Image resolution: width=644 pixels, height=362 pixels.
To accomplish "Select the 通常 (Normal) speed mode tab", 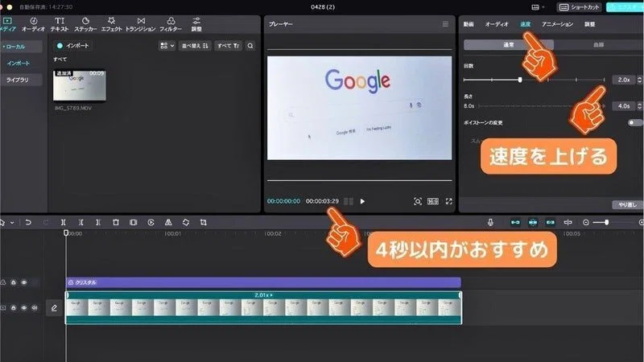I will [509, 45].
